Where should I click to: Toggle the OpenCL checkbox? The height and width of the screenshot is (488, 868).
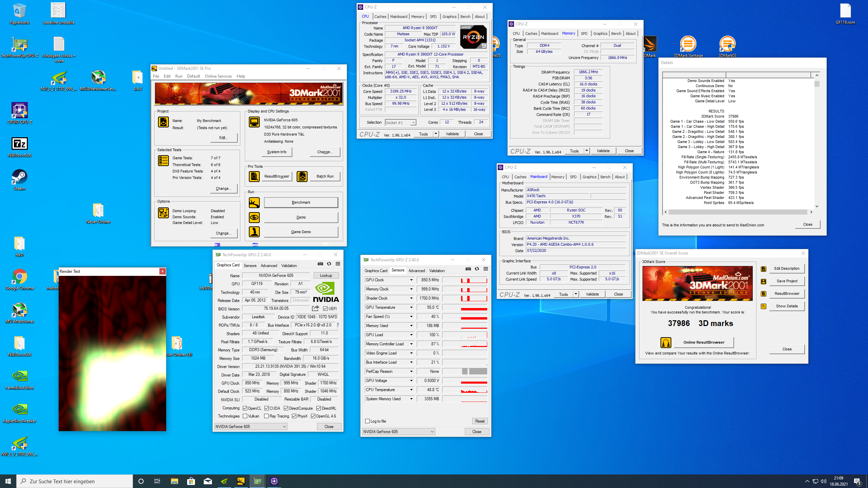click(x=245, y=408)
